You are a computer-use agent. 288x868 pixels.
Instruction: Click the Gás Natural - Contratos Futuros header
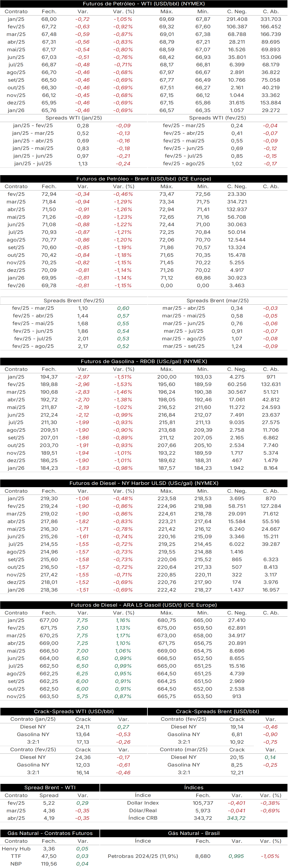click(x=50, y=833)
